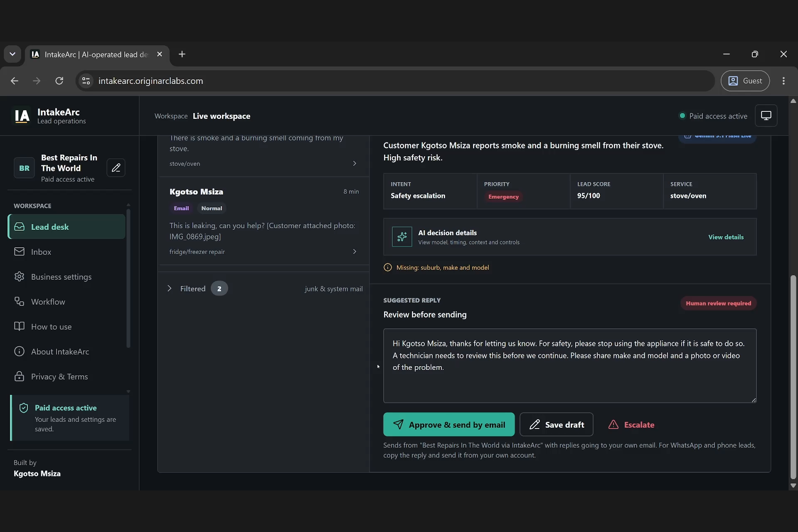This screenshot has height=532, width=798.
Task: Open Privacy & Terms page
Action: click(x=66, y=376)
